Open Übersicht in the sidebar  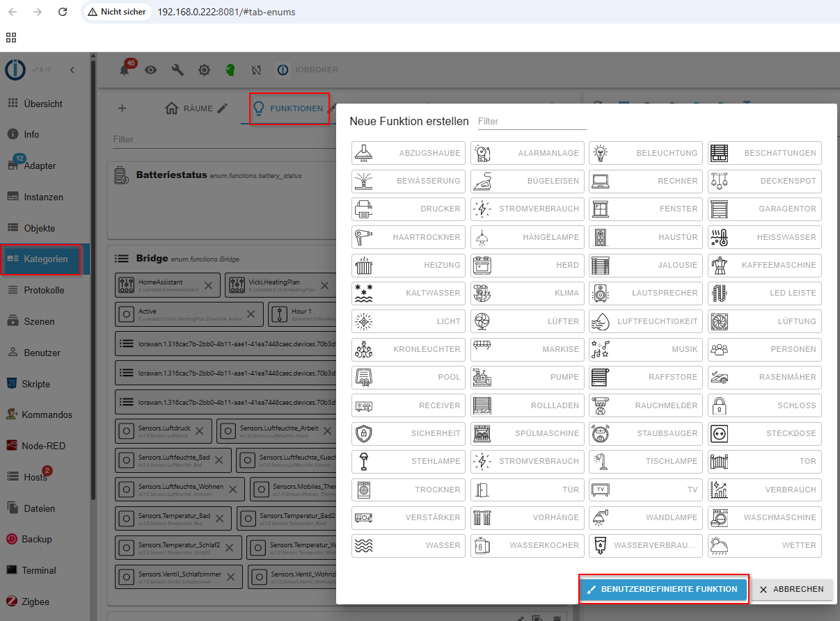[45, 104]
